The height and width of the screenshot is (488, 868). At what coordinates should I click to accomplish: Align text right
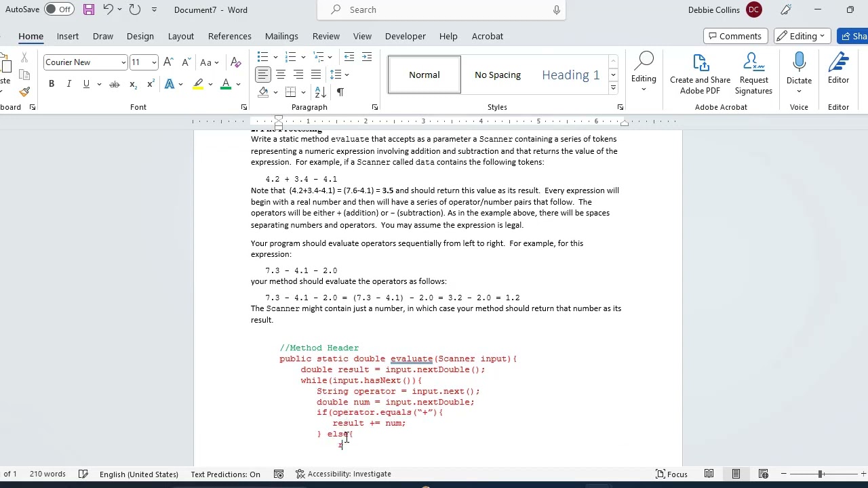pos(298,75)
